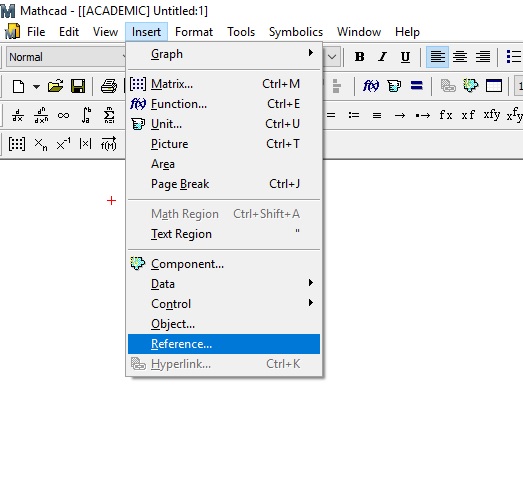Click the Save floppy disk icon
523x495 pixels.
point(78,86)
